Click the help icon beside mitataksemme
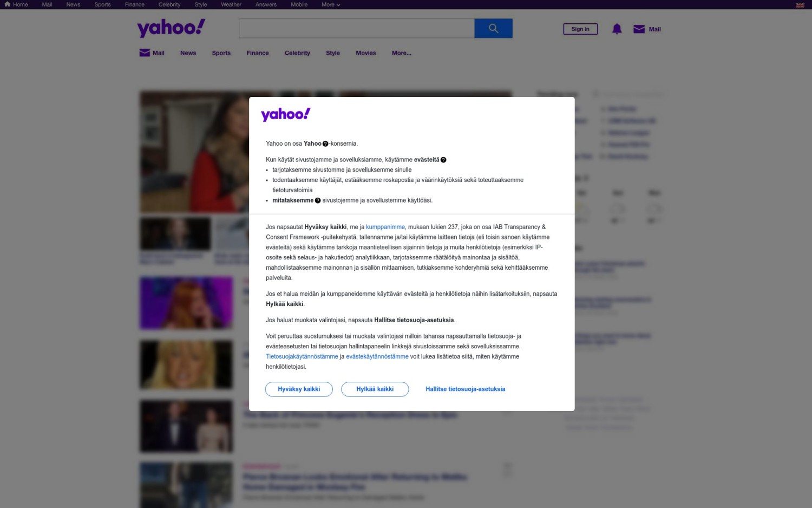The height and width of the screenshot is (508, 812). [318, 200]
